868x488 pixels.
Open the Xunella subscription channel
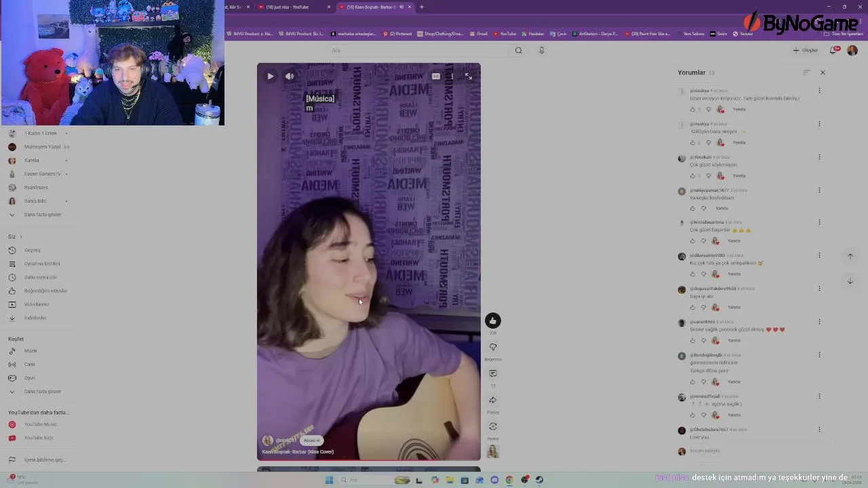point(32,161)
